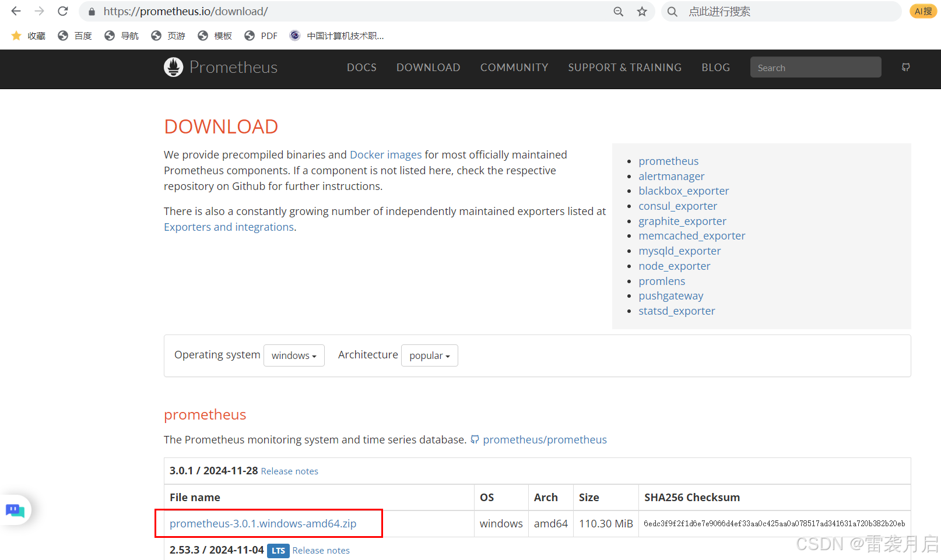Click the amd64 Arch cell
The height and width of the screenshot is (560, 941).
(x=550, y=523)
